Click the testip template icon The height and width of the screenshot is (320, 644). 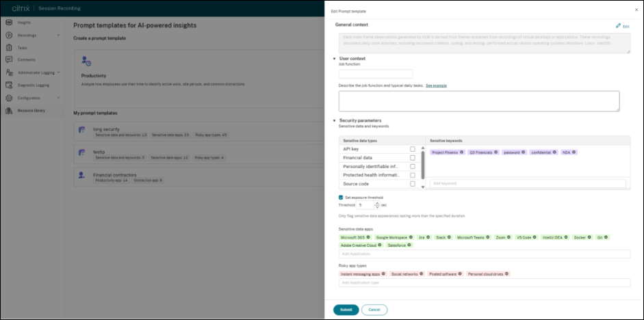(81, 152)
